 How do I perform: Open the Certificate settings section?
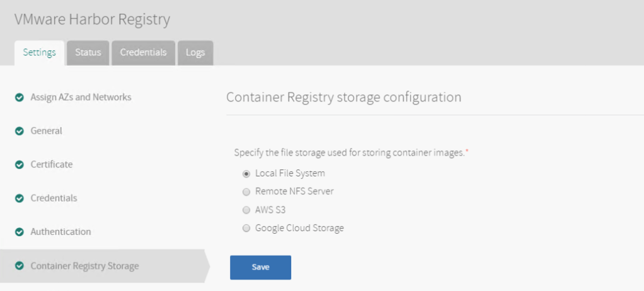[52, 164]
